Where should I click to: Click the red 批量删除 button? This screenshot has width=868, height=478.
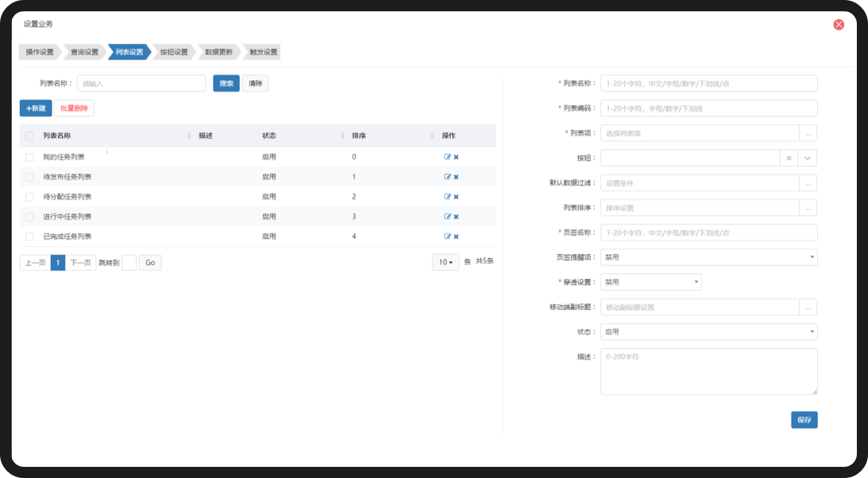[x=74, y=108]
